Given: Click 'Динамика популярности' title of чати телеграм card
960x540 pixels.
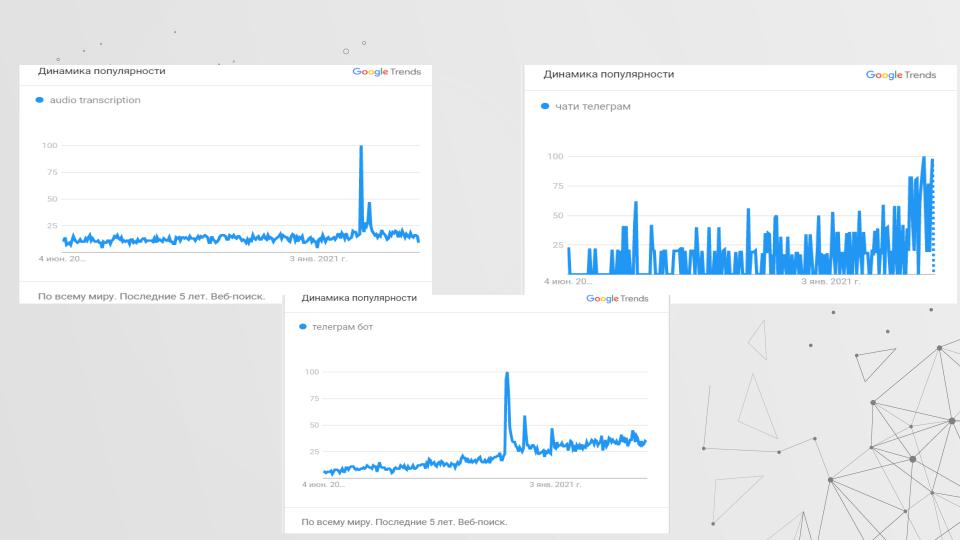Looking at the screenshot, I should click(x=609, y=74).
